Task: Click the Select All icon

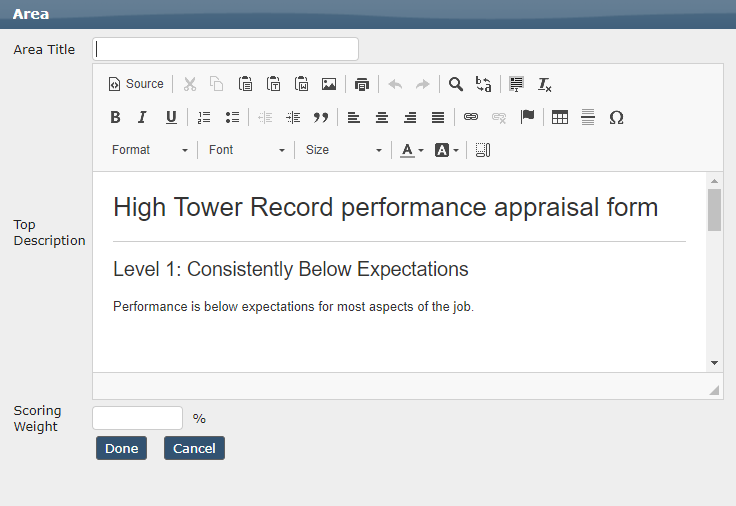Action: click(516, 84)
